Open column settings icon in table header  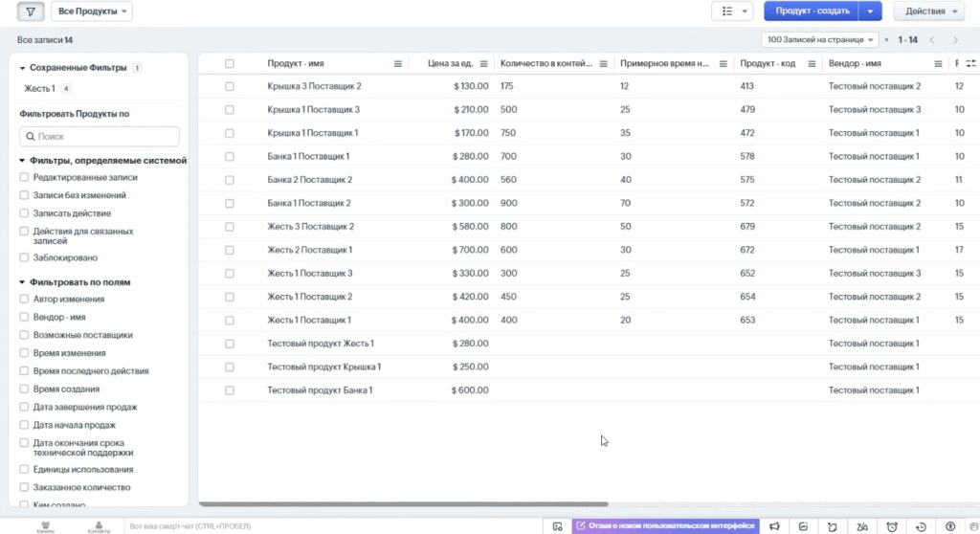pyautogui.click(x=971, y=63)
